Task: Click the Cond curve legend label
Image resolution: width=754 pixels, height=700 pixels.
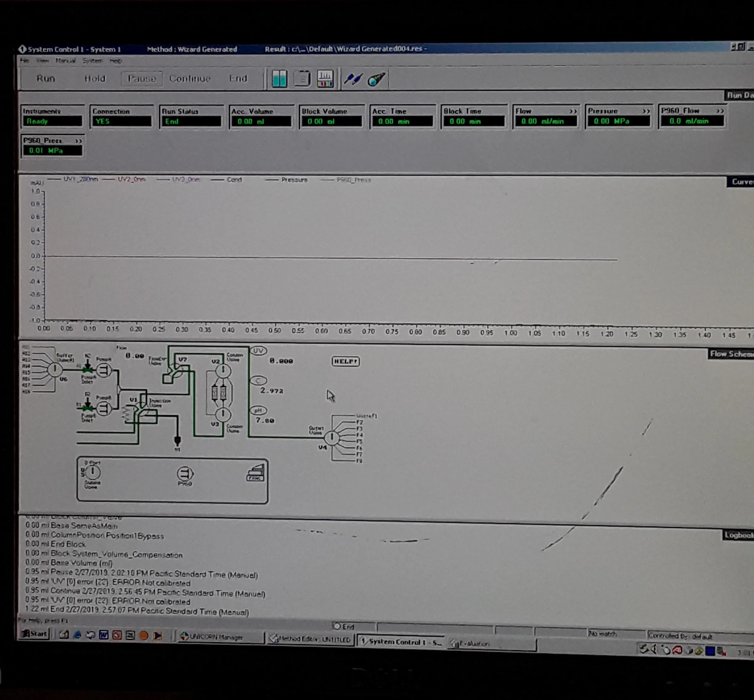Action: [x=234, y=179]
